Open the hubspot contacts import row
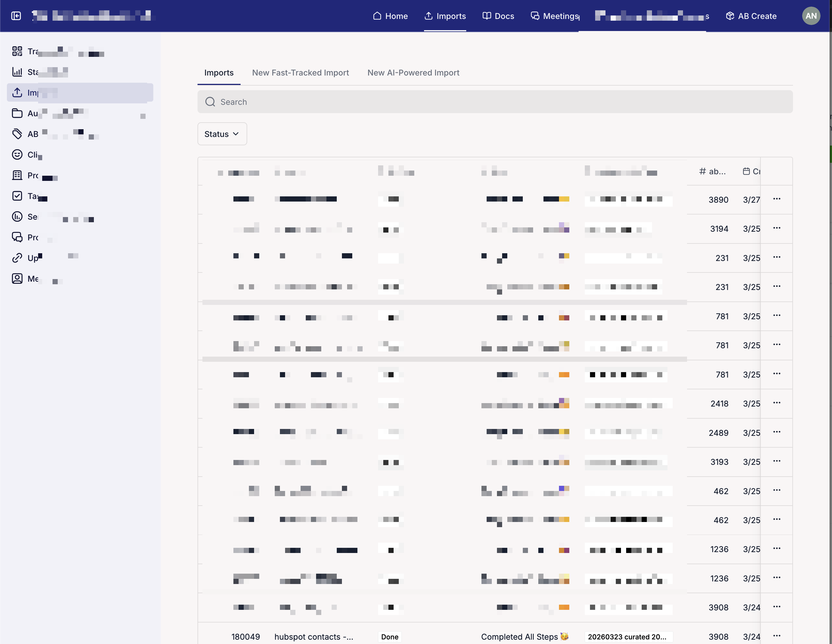Viewport: 832px width, 644px height. coord(314,636)
